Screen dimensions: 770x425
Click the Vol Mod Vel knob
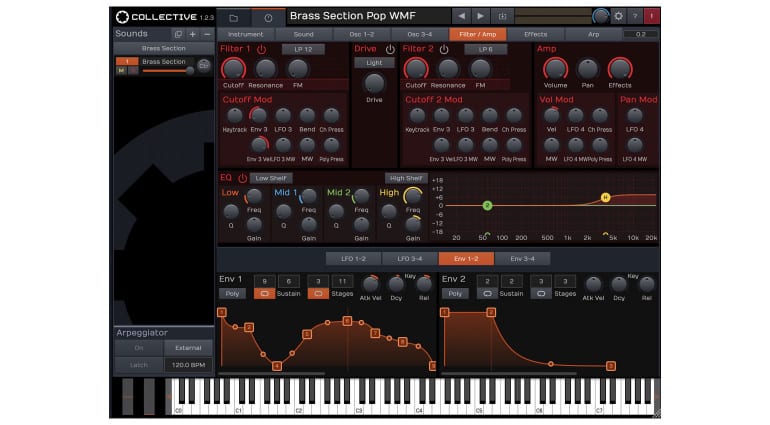(x=551, y=115)
